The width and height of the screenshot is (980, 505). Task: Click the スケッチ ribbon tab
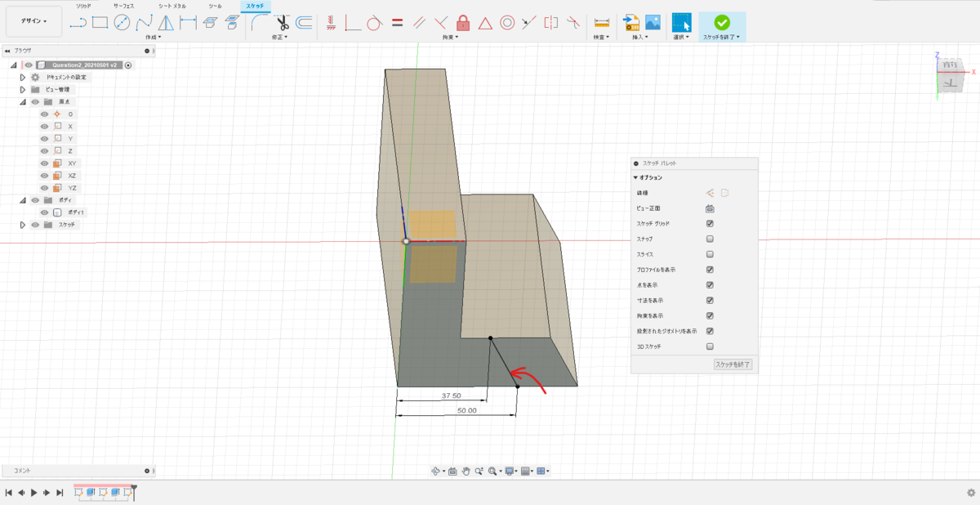[255, 6]
